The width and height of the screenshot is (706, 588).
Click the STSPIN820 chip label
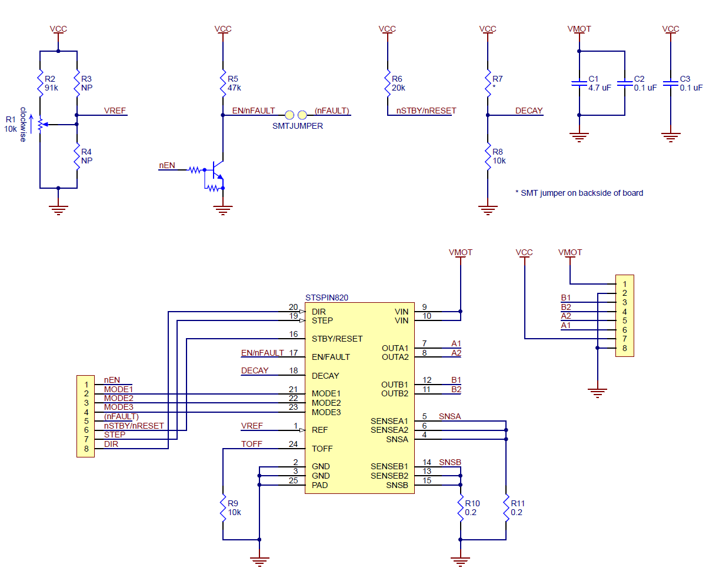pyautogui.click(x=327, y=298)
